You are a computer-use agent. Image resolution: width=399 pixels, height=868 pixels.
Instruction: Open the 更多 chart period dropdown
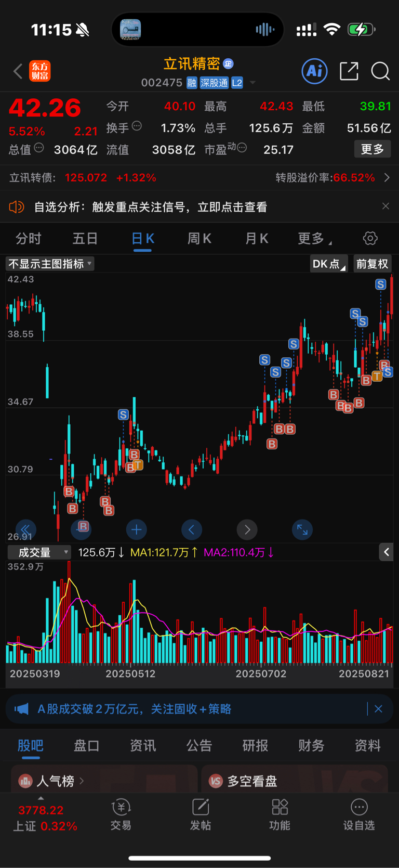tap(315, 239)
